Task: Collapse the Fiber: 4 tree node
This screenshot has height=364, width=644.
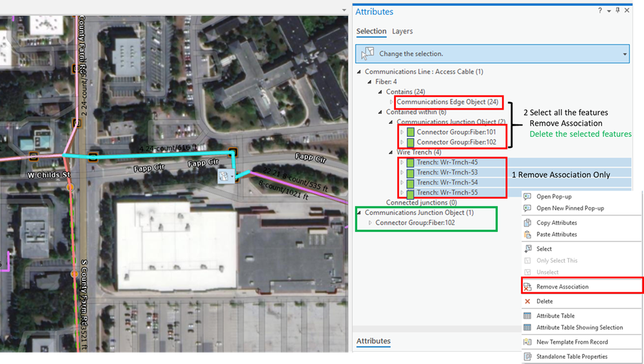Action: click(369, 82)
